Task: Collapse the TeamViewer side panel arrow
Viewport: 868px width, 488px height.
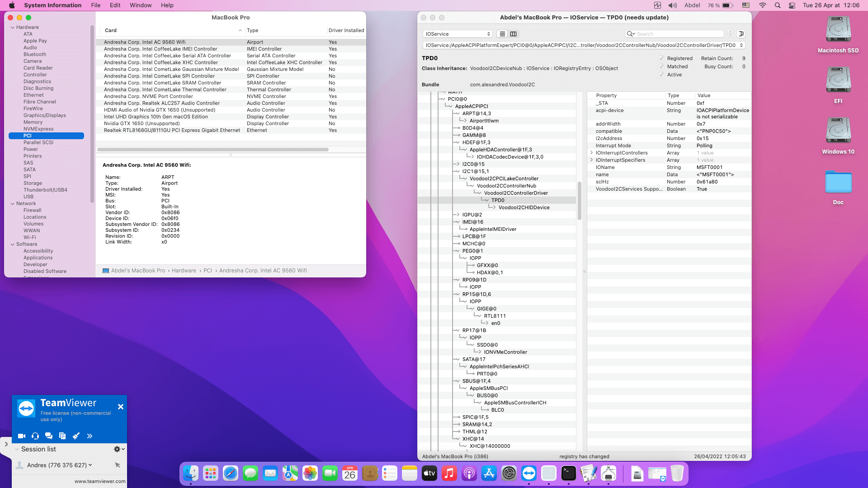Action: click(x=6, y=444)
